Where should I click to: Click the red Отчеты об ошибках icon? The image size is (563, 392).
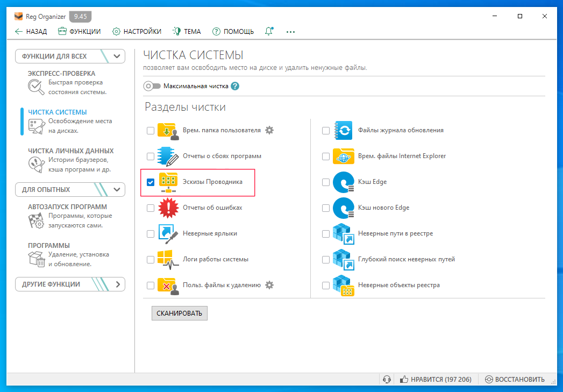pyautogui.click(x=168, y=208)
